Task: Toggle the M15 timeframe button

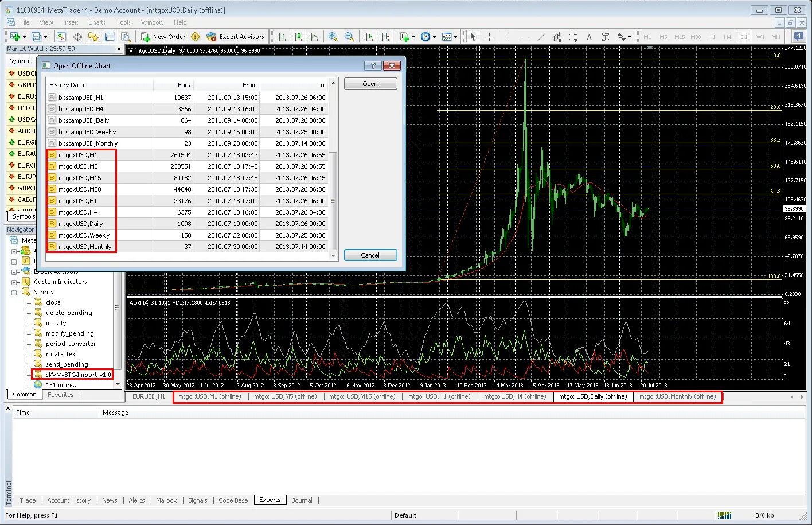Action: click(680, 37)
